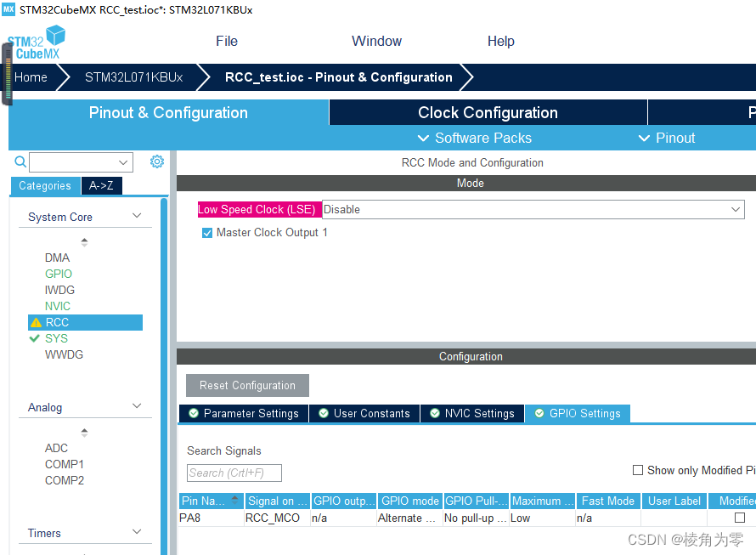756x555 pixels.
Task: Select WWDG in System Core list
Action: [64, 354]
